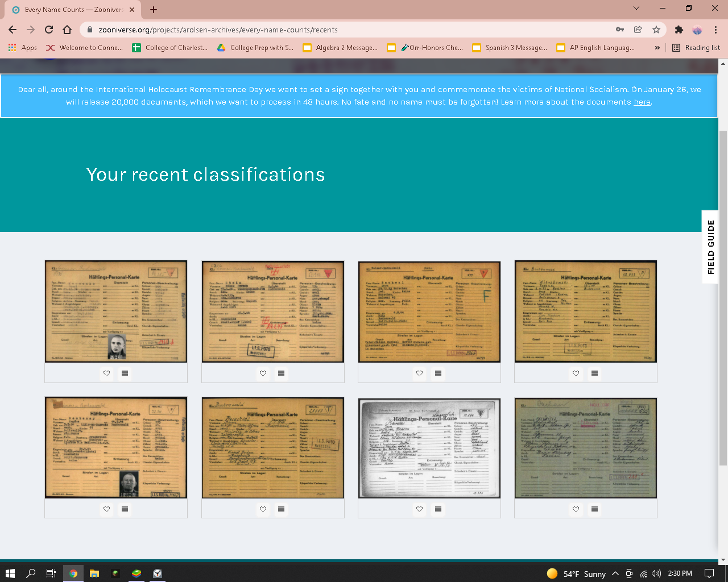The width and height of the screenshot is (728, 582).
Task: Open the FIELD GUIDE side tab
Action: pos(710,247)
